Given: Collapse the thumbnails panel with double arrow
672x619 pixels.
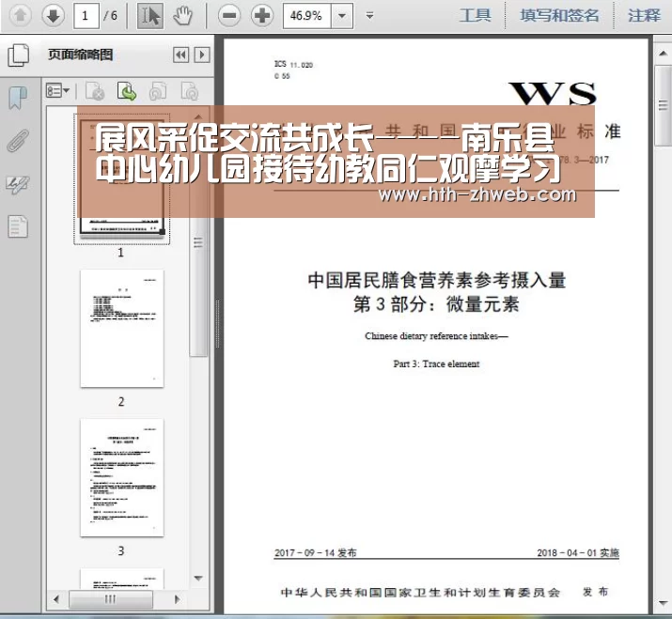Looking at the screenshot, I should pyautogui.click(x=180, y=54).
